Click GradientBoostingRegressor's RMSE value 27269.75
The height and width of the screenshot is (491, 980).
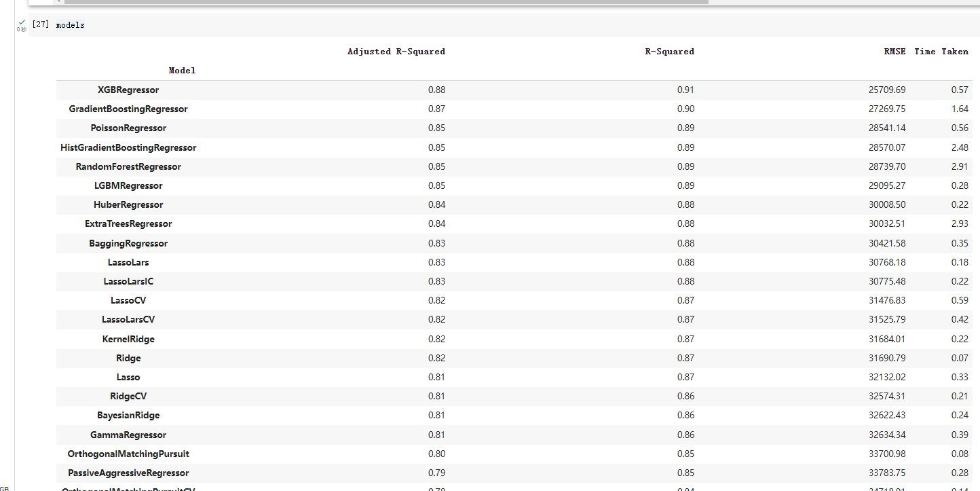point(886,109)
